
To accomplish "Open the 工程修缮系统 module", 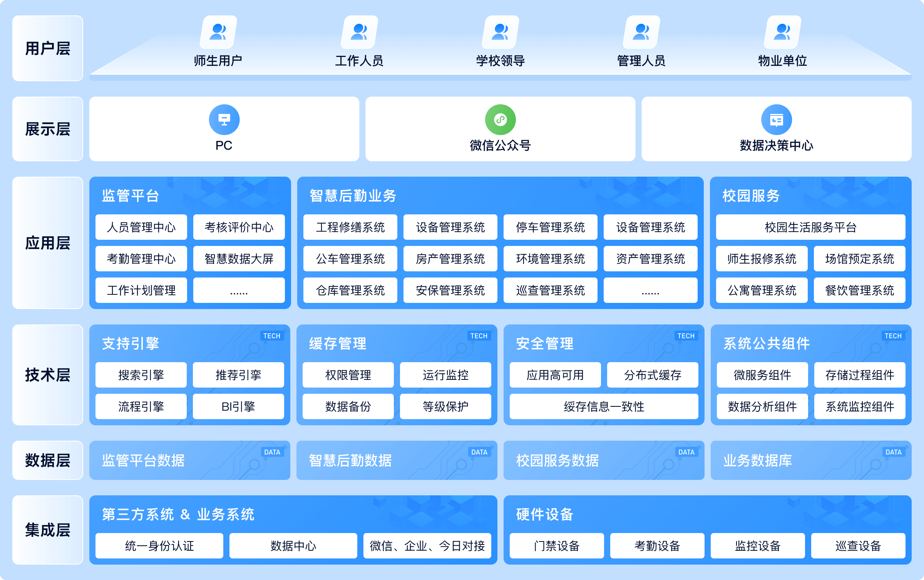I will (350, 227).
